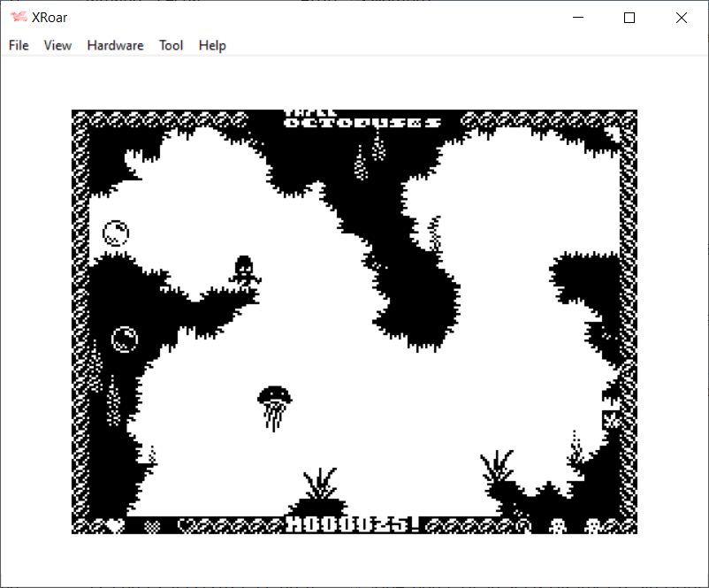Click the right skull icon in status bar
The image size is (709, 588).
tap(593, 525)
